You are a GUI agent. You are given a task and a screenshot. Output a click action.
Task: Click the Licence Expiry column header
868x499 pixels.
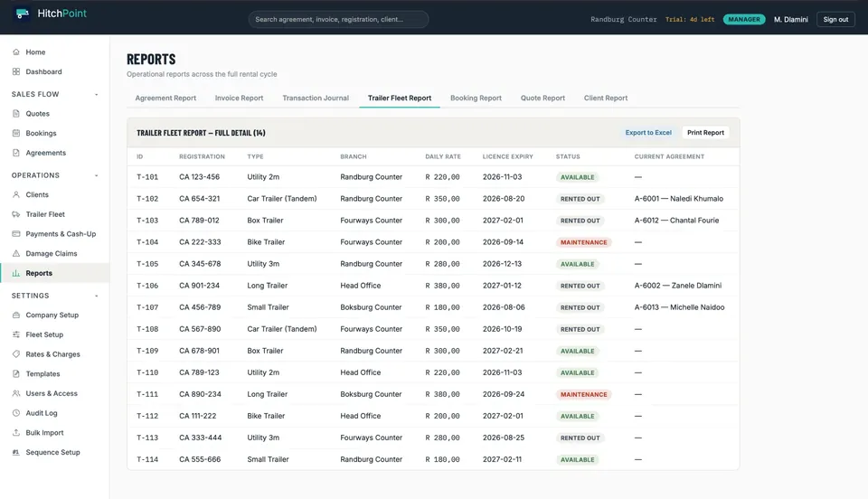(507, 156)
